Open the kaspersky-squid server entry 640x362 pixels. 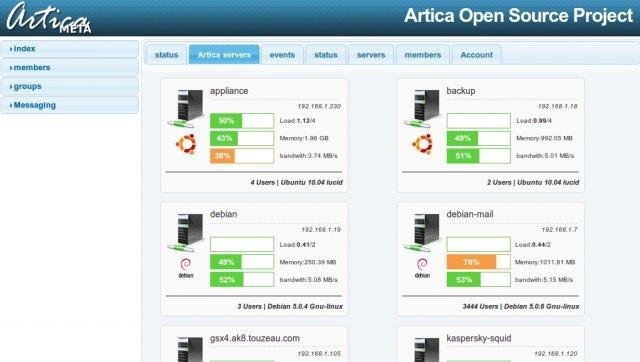(x=479, y=338)
